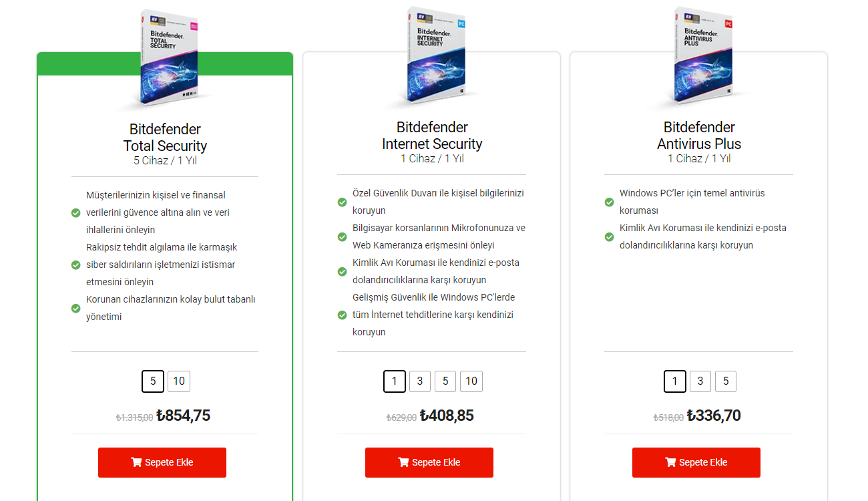
Task: Pick 3 devices for Antivirus Plus
Action: tap(700, 381)
